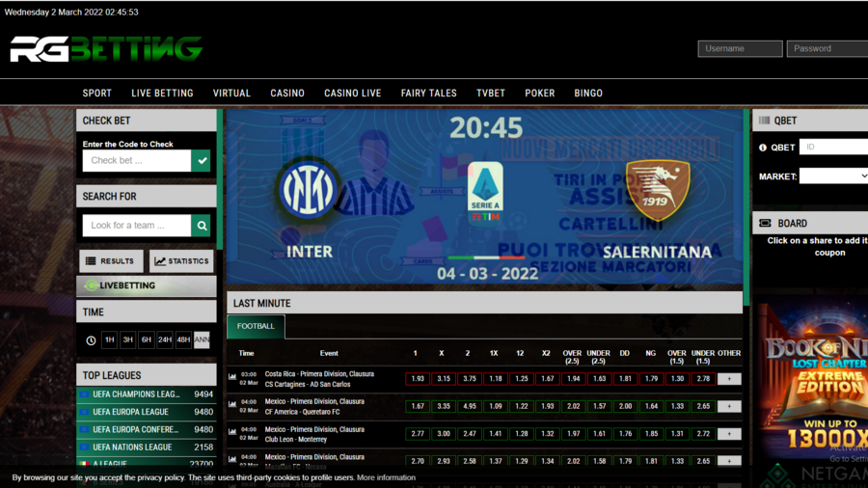
Task: Pick odds 3.75 for AD San Carlos win
Action: point(470,379)
